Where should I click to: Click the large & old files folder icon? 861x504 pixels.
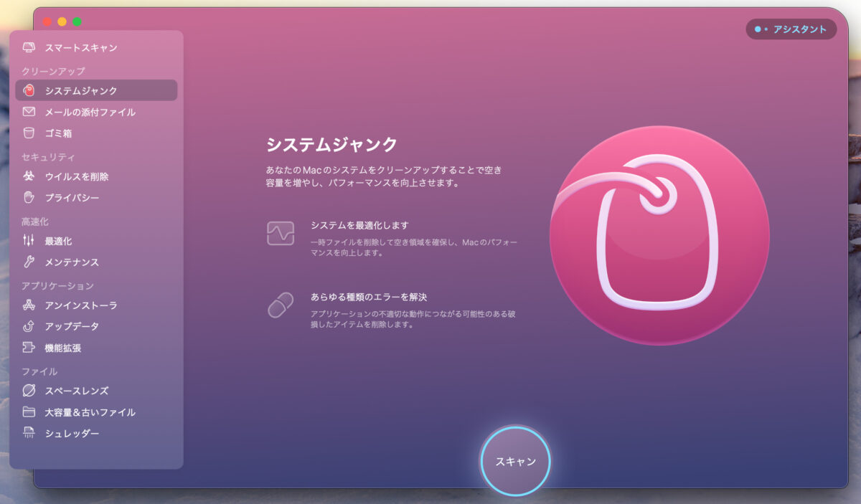[x=29, y=412]
